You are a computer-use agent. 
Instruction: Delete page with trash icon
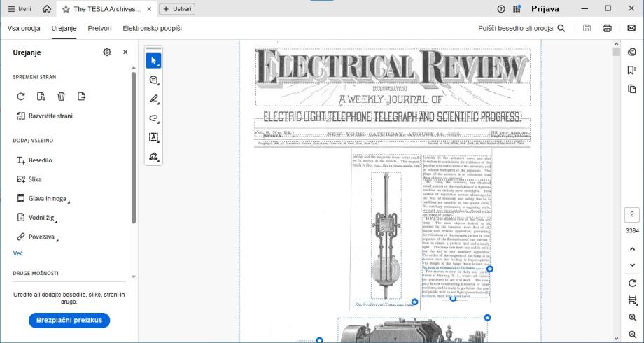click(x=61, y=97)
